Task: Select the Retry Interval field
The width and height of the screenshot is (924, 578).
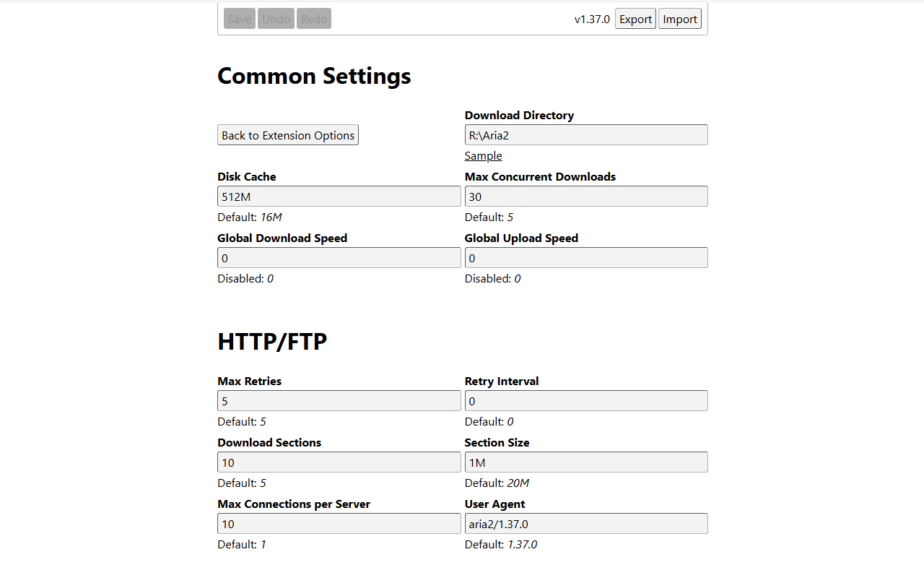Action: (585, 401)
